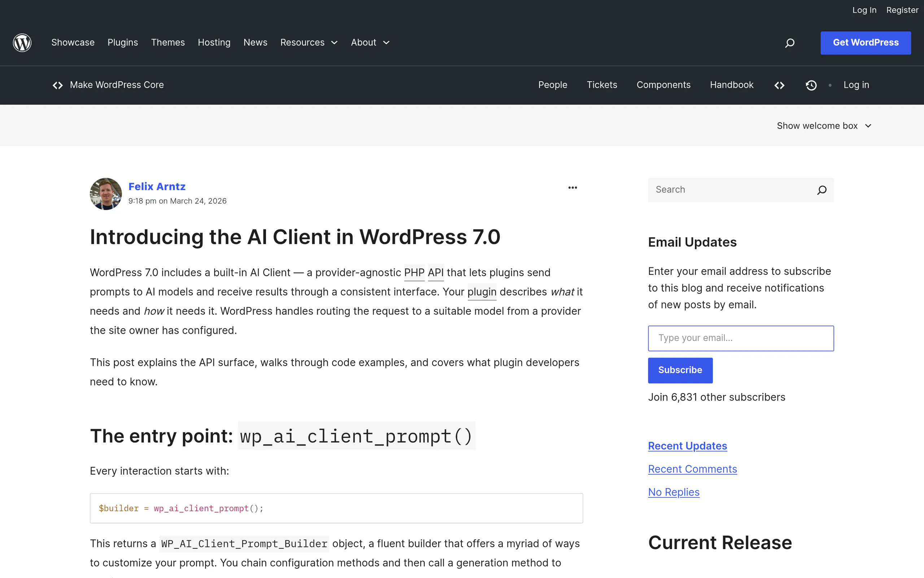Click the underlined PHP glossary term

pos(414,272)
